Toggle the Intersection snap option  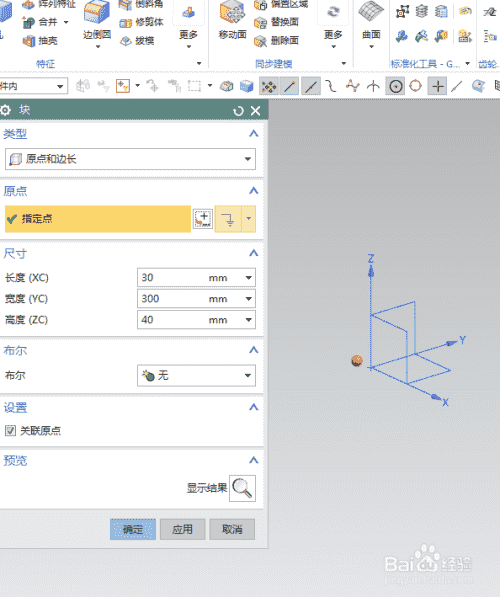coord(373,86)
